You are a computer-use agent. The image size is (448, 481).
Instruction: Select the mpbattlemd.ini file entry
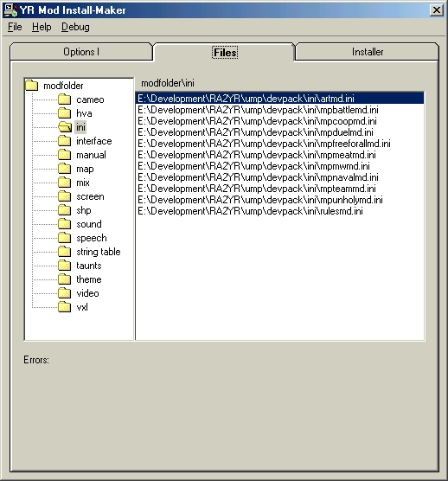tap(279, 110)
